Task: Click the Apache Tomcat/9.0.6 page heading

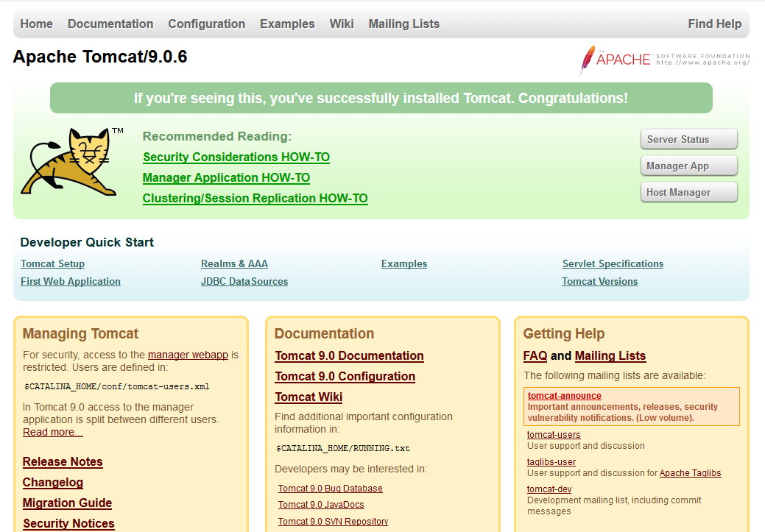Action: click(100, 57)
